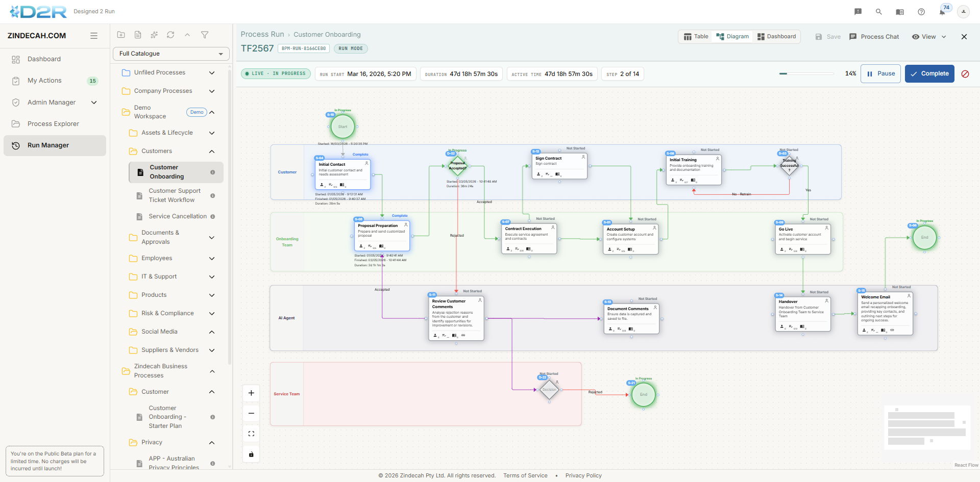This screenshot has width=980, height=482.
Task: Click Process Run breadcrumb
Action: [262, 35]
